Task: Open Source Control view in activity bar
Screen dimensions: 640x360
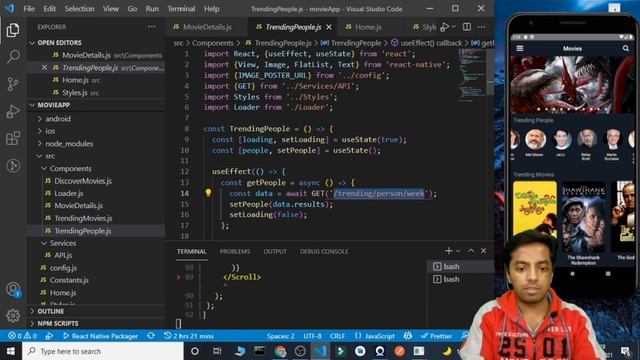Action: (x=13, y=84)
